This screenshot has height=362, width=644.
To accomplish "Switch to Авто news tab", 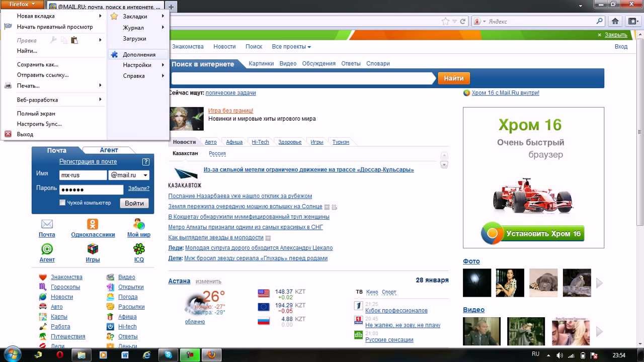I will 211,142.
